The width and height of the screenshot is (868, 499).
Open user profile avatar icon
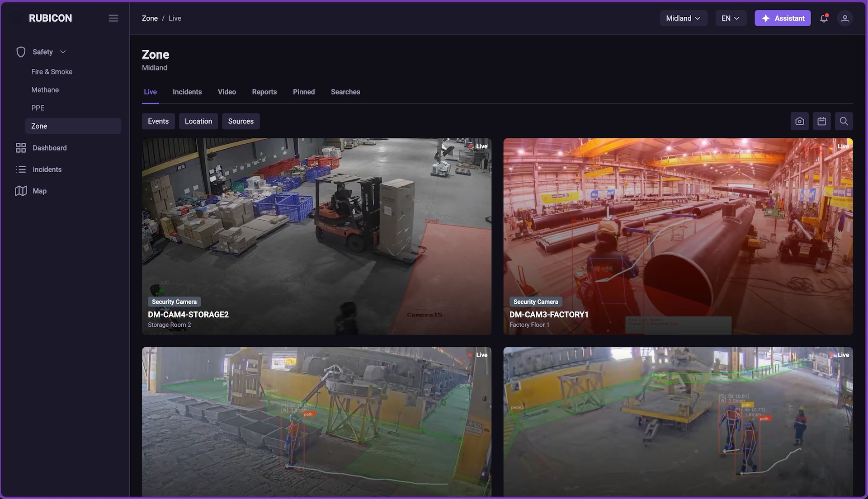point(844,18)
